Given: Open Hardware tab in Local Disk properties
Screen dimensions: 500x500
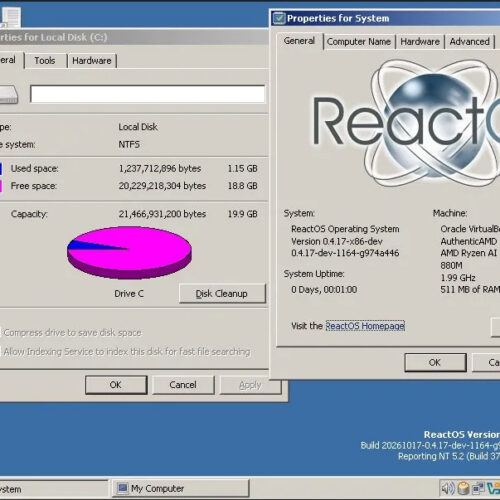Looking at the screenshot, I should (x=92, y=61).
